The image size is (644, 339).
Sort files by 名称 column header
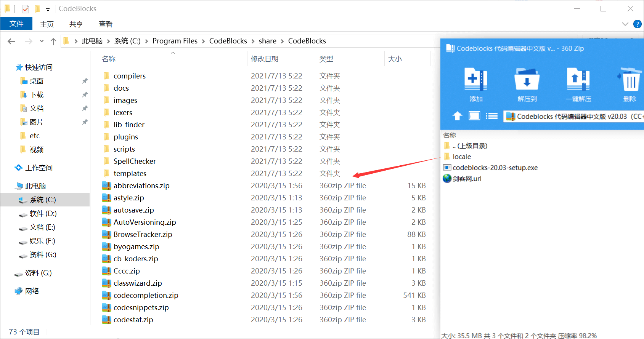click(109, 59)
